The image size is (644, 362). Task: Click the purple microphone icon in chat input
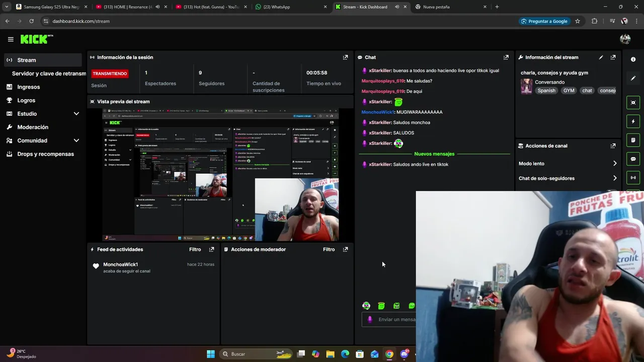[370, 319]
